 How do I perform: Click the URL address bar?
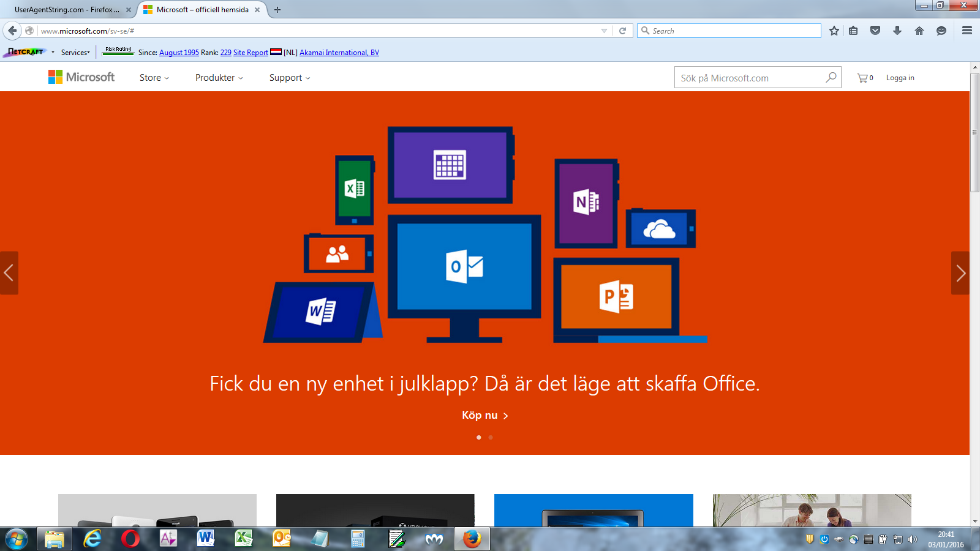tap(318, 31)
